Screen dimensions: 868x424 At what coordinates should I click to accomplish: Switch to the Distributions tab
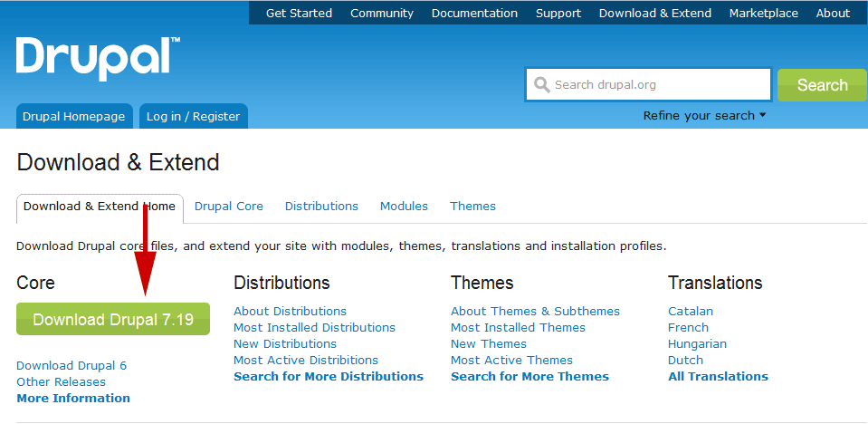pos(321,207)
